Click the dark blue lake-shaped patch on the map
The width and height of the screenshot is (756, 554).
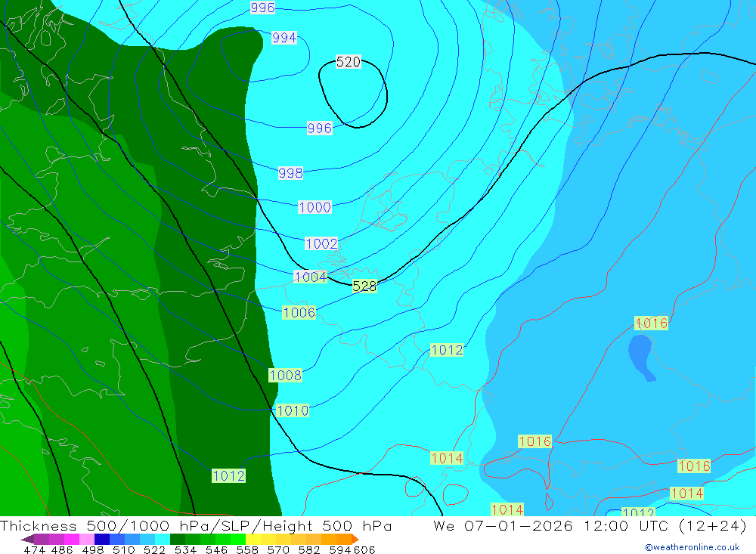642,357
